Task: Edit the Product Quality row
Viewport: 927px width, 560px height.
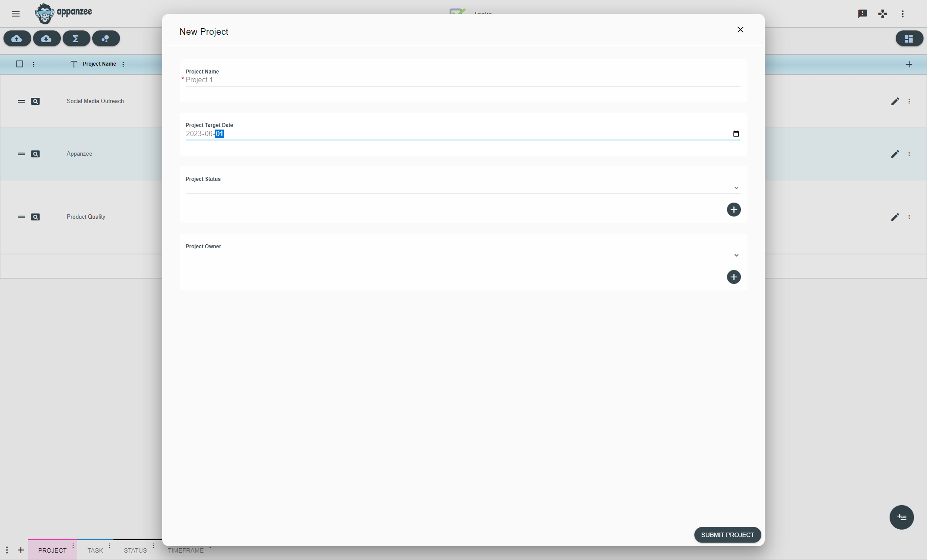Action: 895,217
